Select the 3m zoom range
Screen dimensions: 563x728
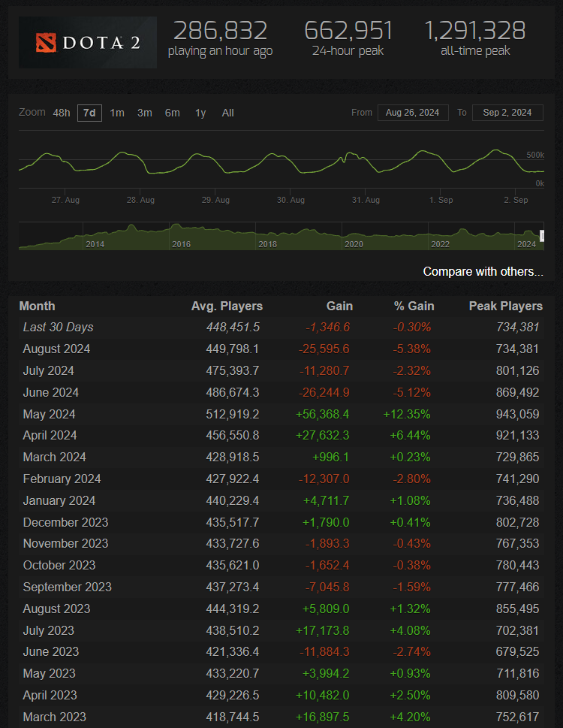click(145, 113)
